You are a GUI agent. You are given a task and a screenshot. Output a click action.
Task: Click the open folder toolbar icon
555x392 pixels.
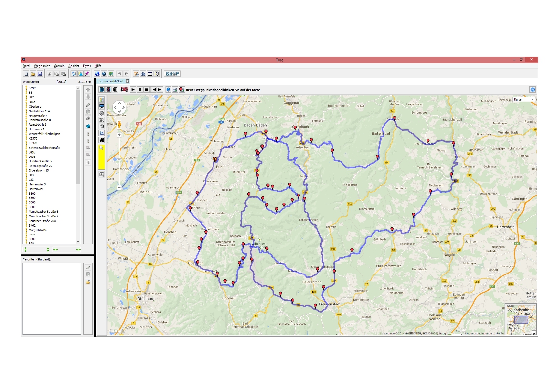[33, 74]
